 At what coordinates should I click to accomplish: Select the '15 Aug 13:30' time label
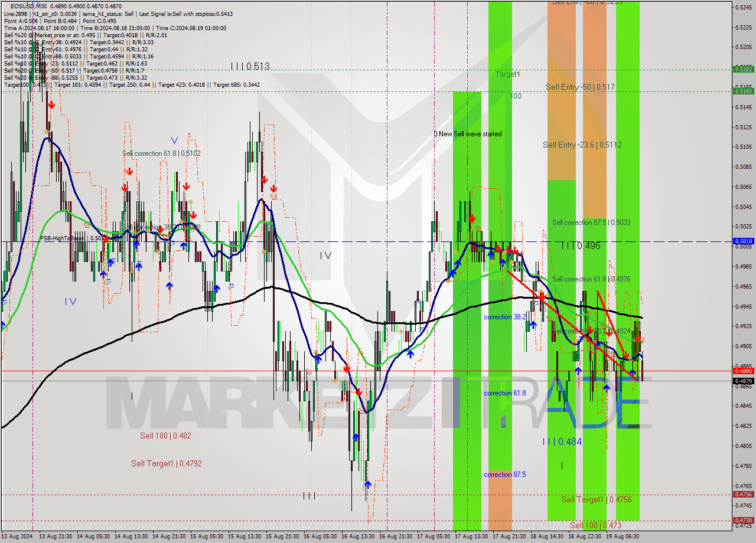click(245, 537)
